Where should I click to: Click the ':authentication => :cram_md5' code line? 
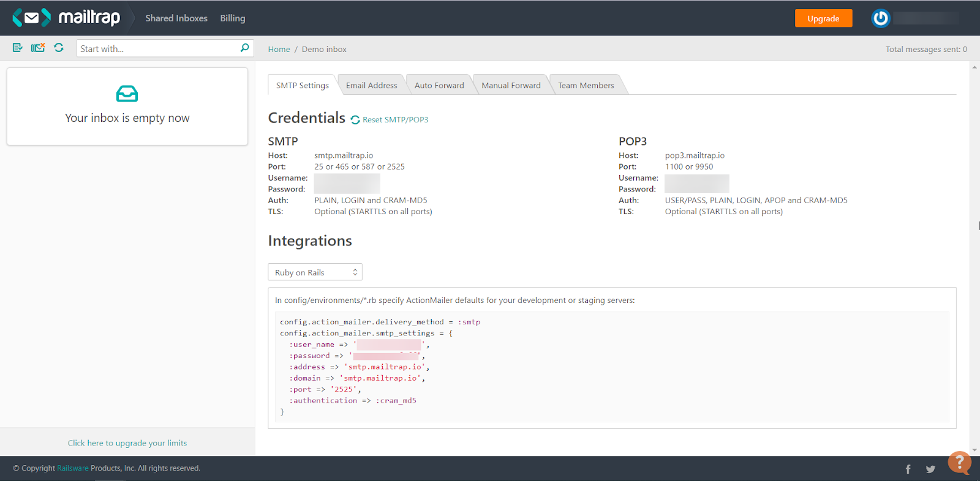pos(353,400)
